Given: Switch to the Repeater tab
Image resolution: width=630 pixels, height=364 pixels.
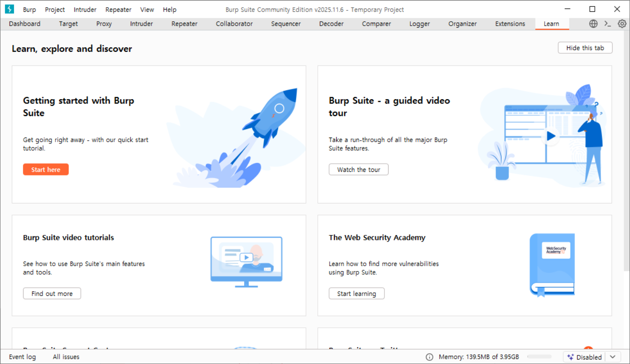Looking at the screenshot, I should [185, 24].
